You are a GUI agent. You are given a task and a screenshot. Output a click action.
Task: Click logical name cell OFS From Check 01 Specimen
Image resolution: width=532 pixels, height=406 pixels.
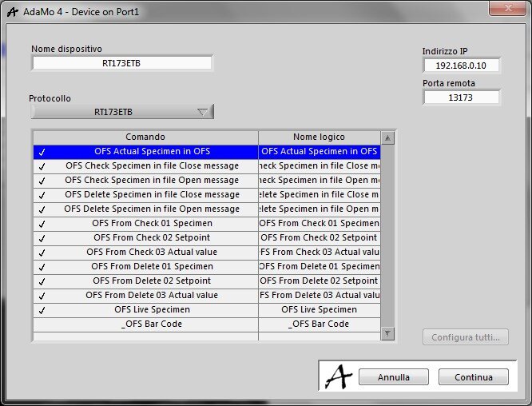[320, 224]
